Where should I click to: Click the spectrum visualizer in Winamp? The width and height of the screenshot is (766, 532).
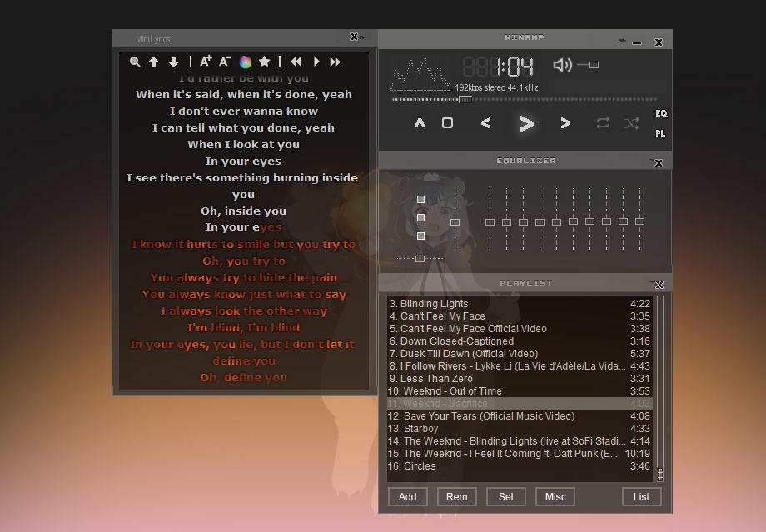pos(420,75)
